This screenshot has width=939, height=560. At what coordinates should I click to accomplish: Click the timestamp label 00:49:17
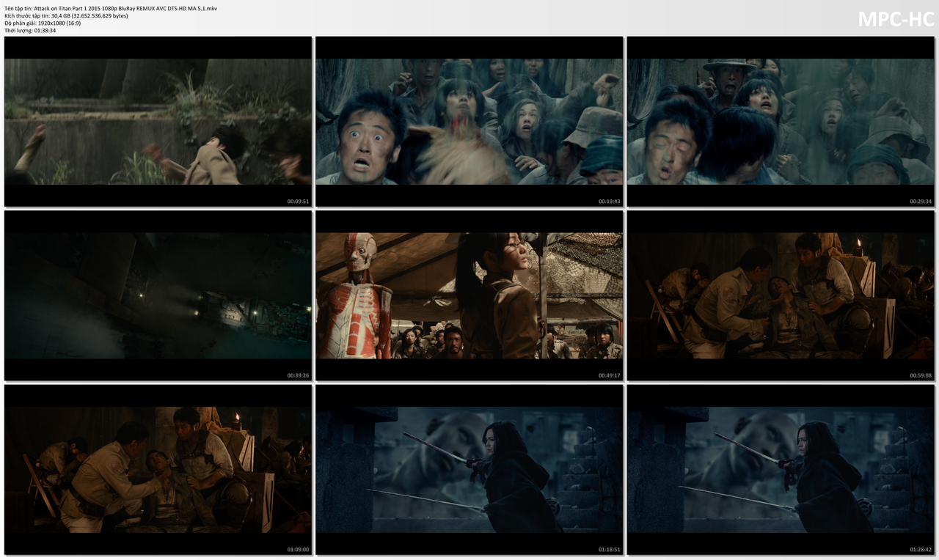pyautogui.click(x=609, y=375)
